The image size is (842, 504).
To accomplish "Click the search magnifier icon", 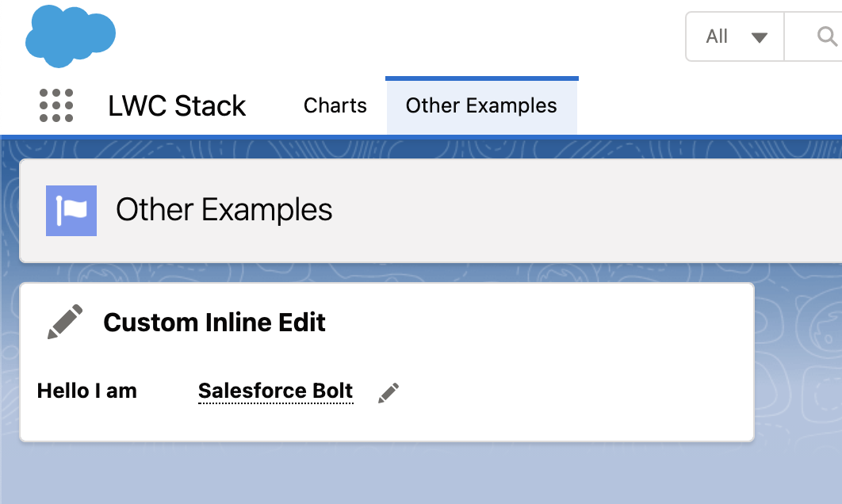I will click(827, 36).
